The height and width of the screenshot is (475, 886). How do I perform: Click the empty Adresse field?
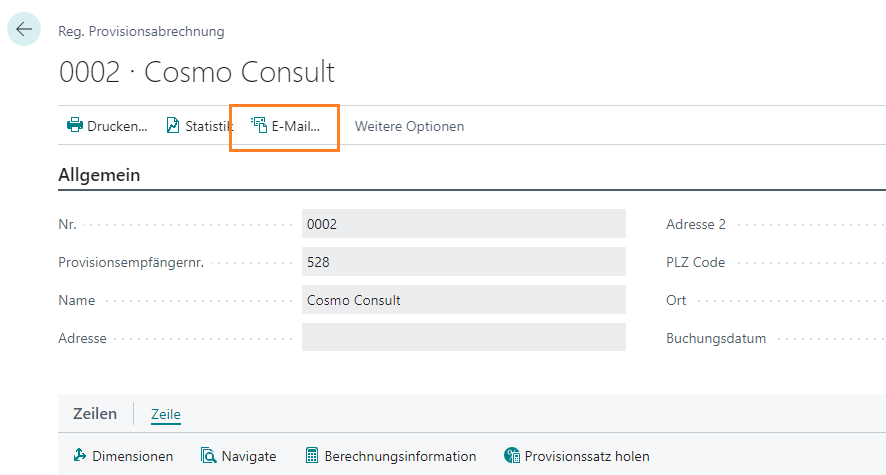pyautogui.click(x=463, y=338)
